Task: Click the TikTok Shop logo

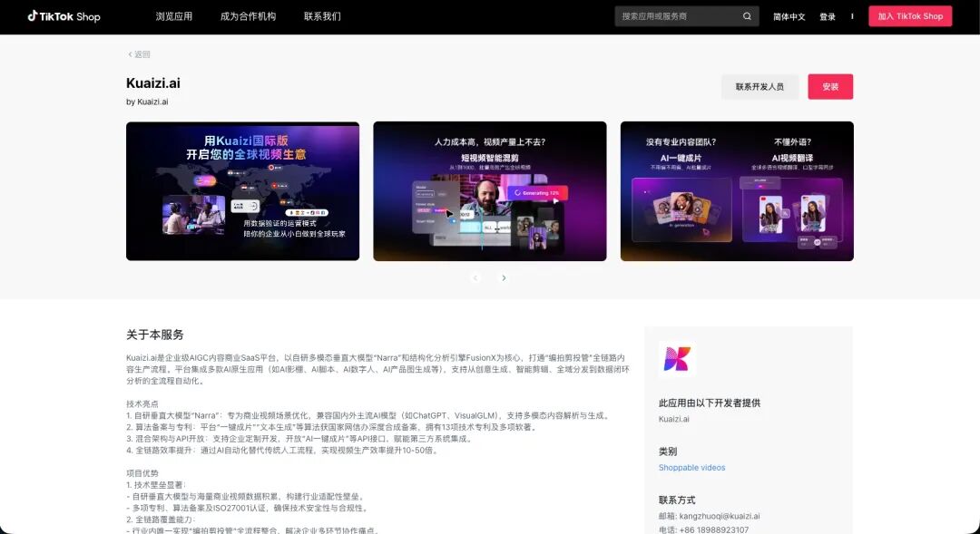Action: click(x=64, y=16)
